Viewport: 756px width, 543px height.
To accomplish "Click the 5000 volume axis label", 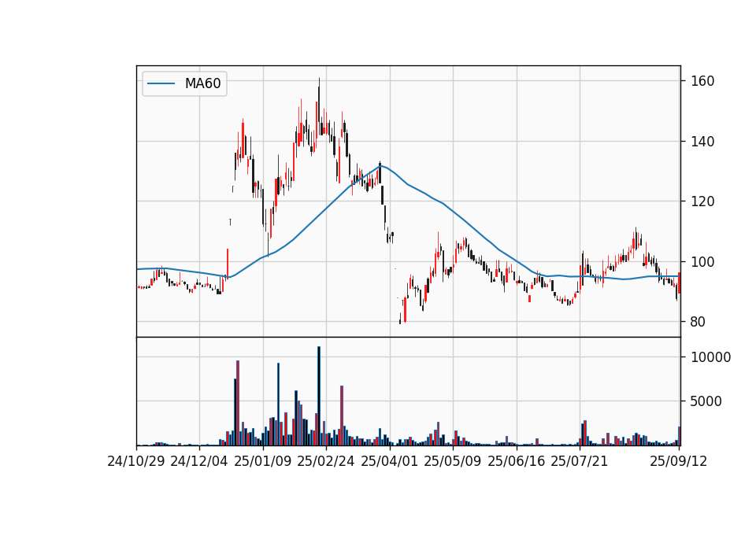I will [706, 401].
